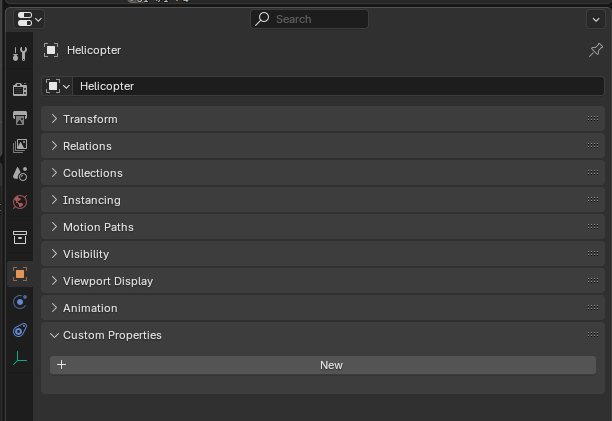Click the Viewport Display panel drag grip
Screen dimensions: 612x421
pyautogui.click(x=592, y=281)
